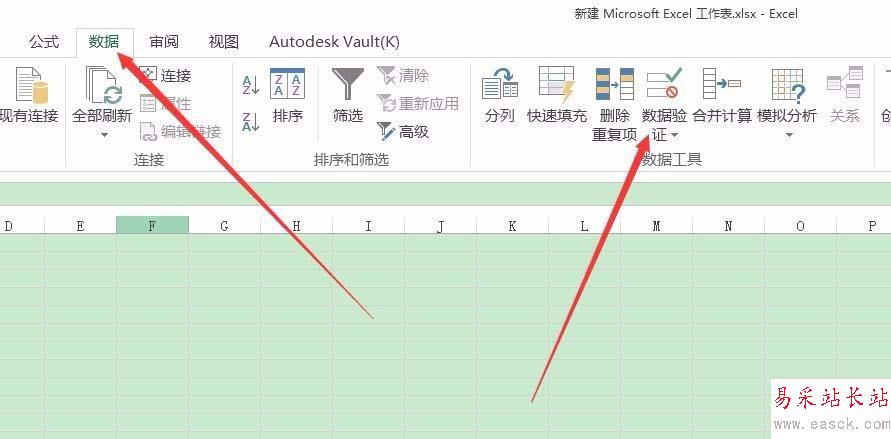
Task: Switch to the Formulas (公式) tab
Action: 44,41
